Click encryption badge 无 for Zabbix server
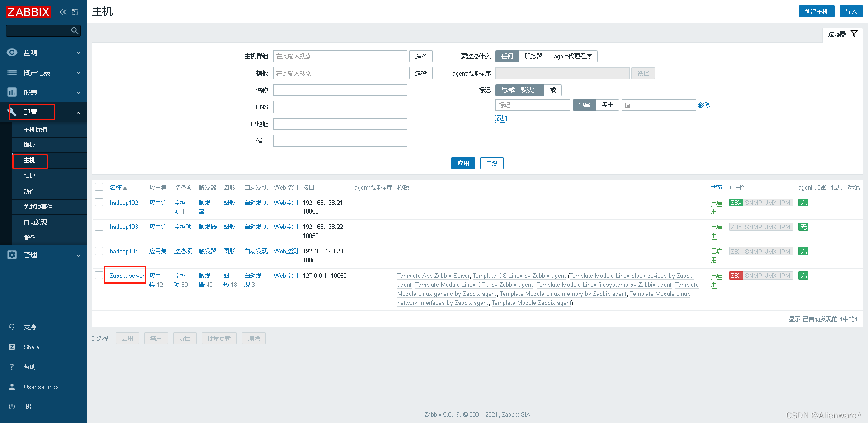Viewport: 868px width, 423px height. click(x=803, y=276)
